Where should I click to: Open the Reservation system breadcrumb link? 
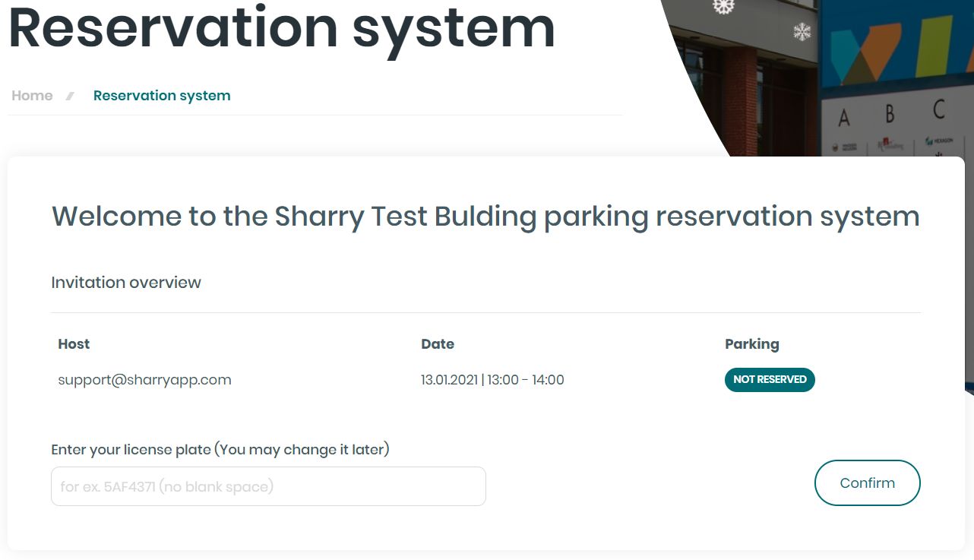162,96
